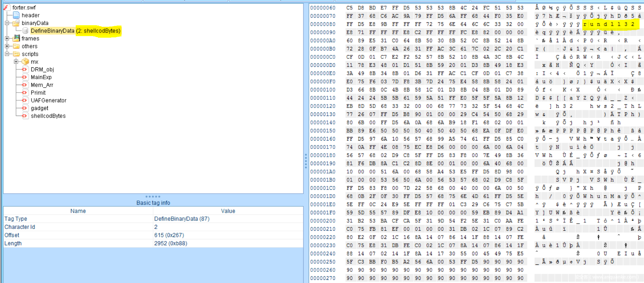Select DefineBinaryData (2: shellcodBytes) label
This screenshot has height=283, width=644.
click(76, 31)
